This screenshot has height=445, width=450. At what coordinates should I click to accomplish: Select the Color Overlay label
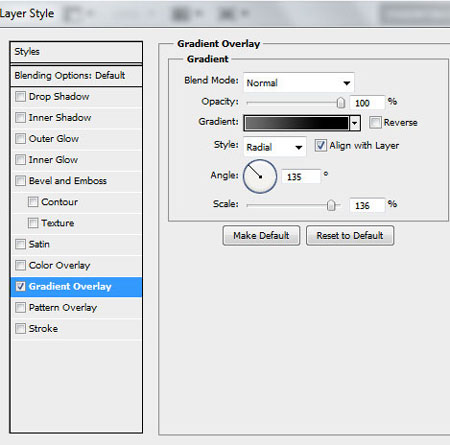[60, 265]
